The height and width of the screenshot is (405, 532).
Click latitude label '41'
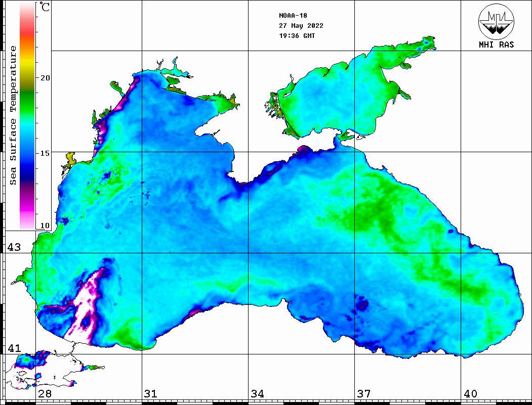[x=14, y=348]
